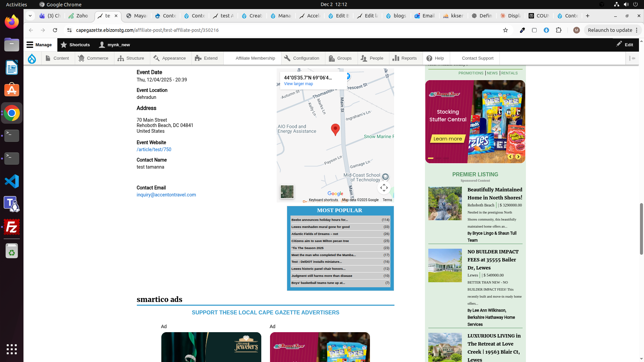Screen dimensions: 644x362
Task: Open the Configuration admin menu
Action: (302, 58)
